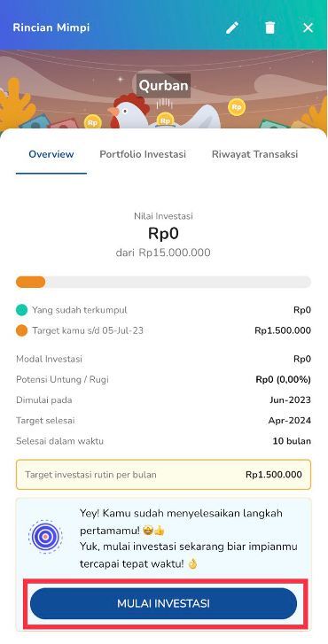The image size is (328, 644).
Task: Delete this dream with trash icon
Action: pos(269,27)
